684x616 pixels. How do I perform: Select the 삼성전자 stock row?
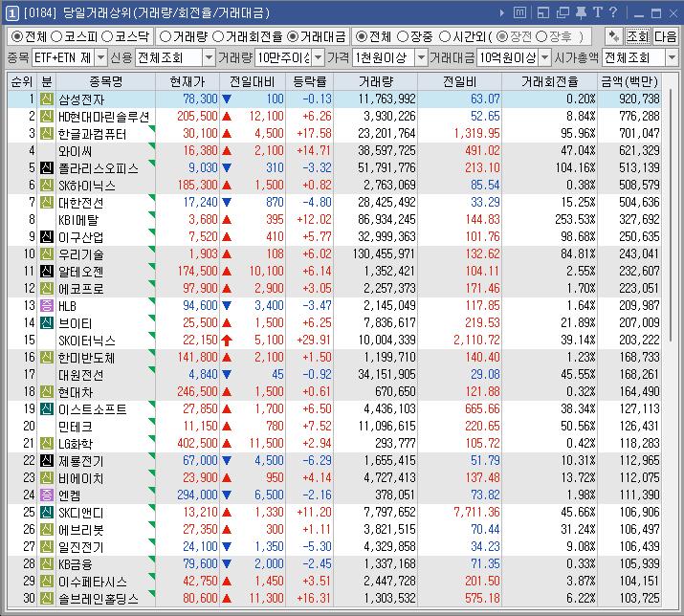pyautogui.click(x=334, y=99)
